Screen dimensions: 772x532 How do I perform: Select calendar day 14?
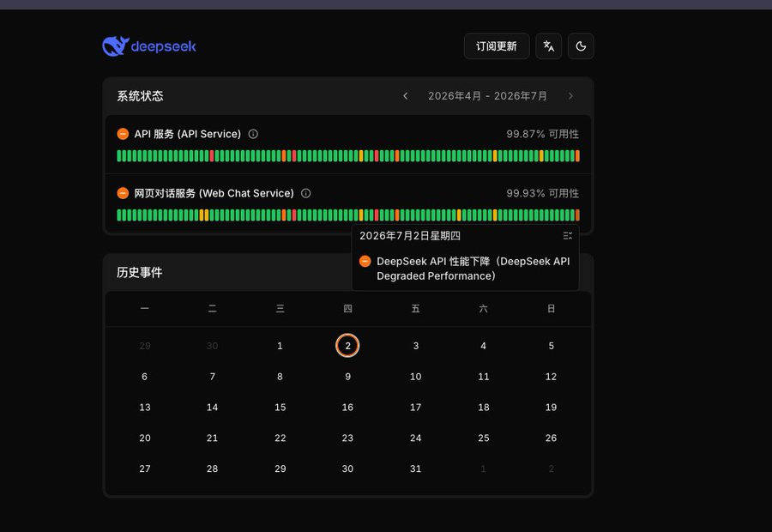[212, 408]
